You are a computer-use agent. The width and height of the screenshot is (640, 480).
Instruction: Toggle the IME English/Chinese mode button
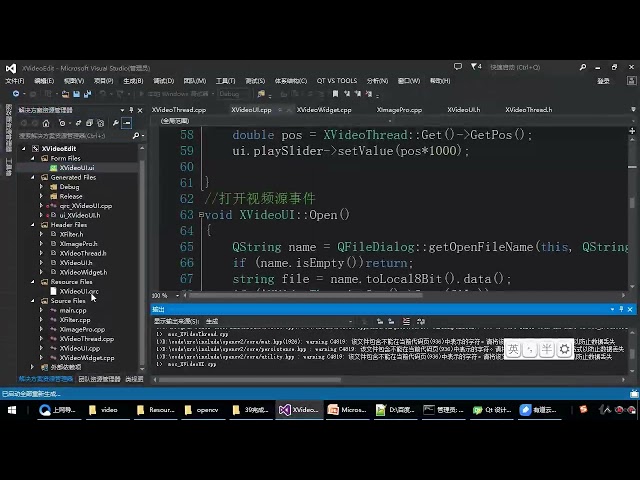(512, 349)
